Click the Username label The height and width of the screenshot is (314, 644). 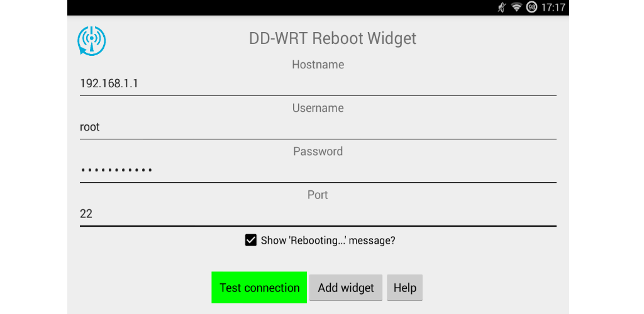(x=318, y=108)
